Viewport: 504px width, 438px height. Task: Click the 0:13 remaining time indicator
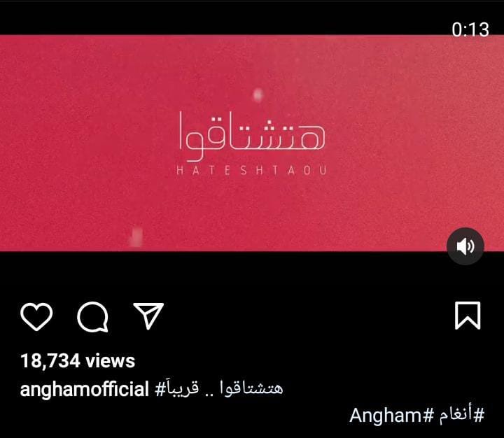point(470,29)
